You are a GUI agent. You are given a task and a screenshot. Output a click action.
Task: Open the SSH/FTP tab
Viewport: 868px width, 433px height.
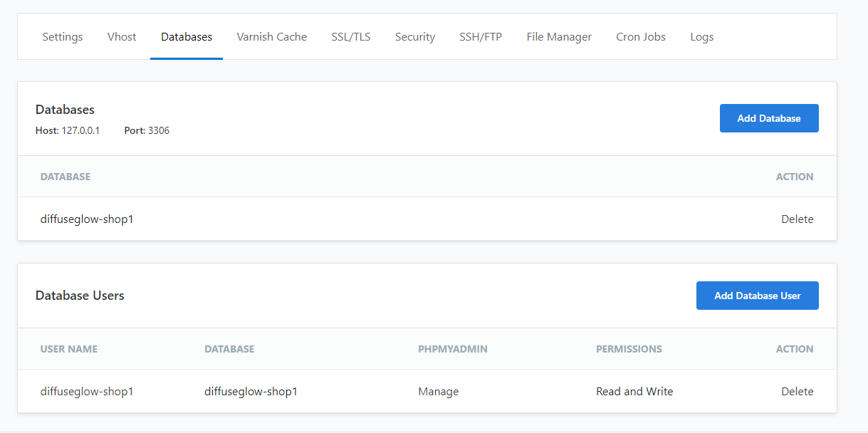click(481, 37)
